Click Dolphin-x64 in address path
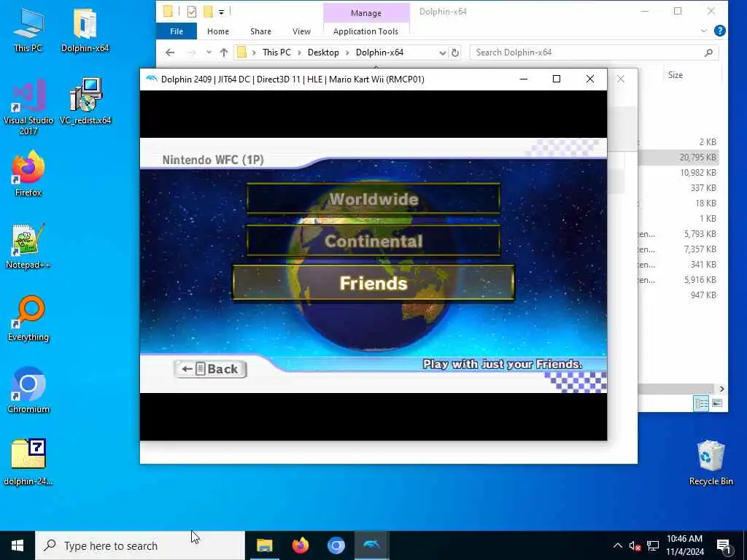This screenshot has width=747, height=560. (x=379, y=52)
